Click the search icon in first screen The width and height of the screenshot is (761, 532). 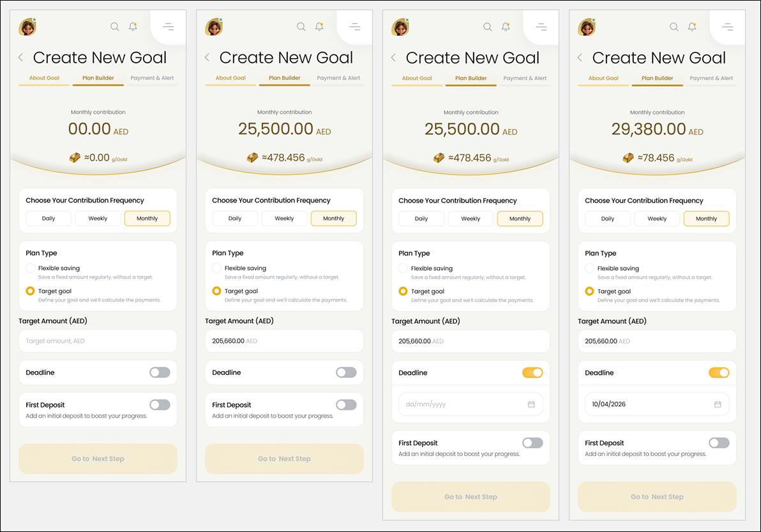114,27
